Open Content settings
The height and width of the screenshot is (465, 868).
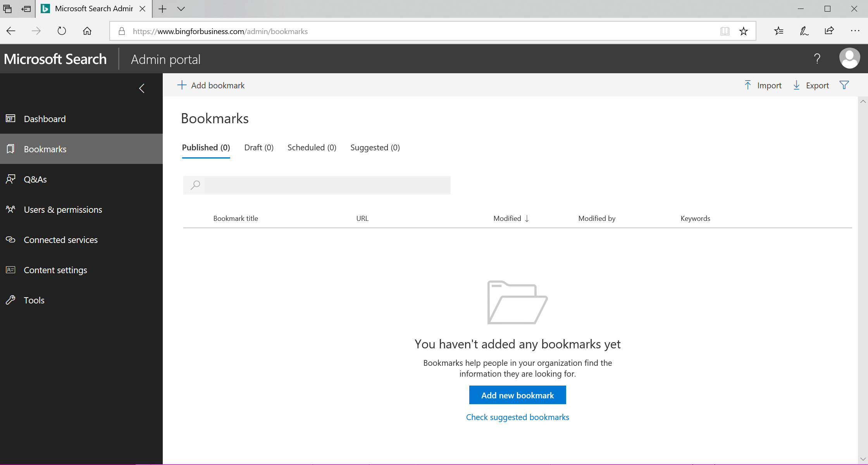[x=55, y=270]
